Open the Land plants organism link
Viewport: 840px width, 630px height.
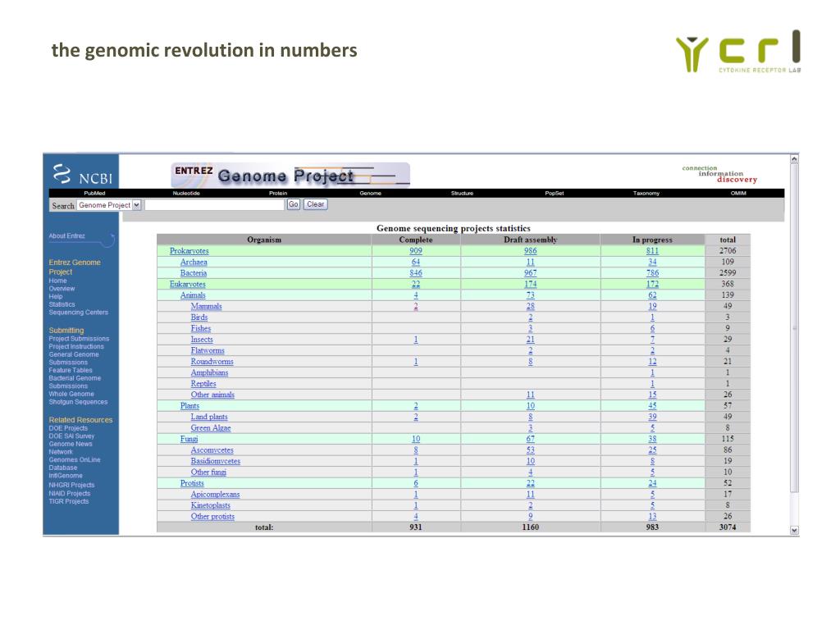click(209, 417)
